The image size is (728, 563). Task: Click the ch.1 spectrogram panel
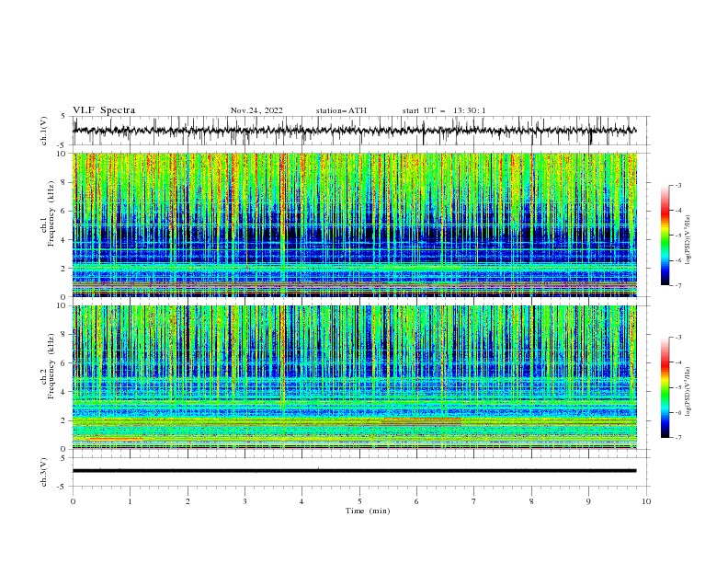tap(355, 224)
